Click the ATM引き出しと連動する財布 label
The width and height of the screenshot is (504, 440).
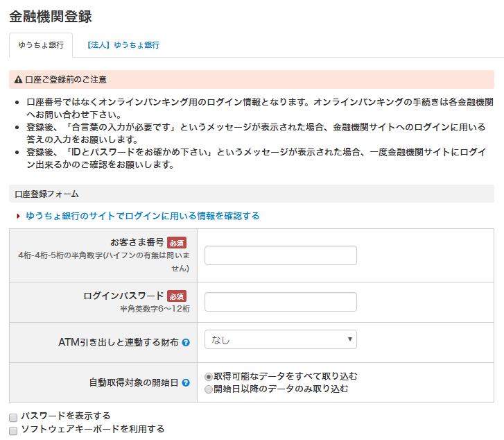click(x=119, y=342)
